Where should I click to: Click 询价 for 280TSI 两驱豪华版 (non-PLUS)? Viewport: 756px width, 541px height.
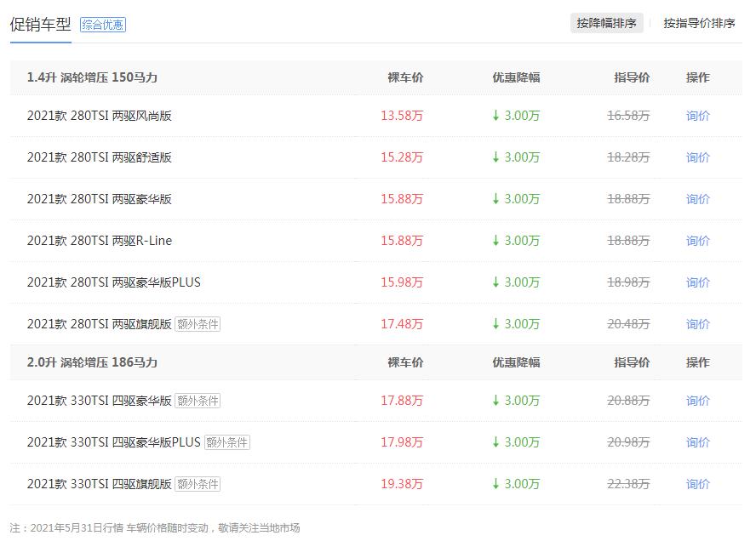pyautogui.click(x=697, y=199)
